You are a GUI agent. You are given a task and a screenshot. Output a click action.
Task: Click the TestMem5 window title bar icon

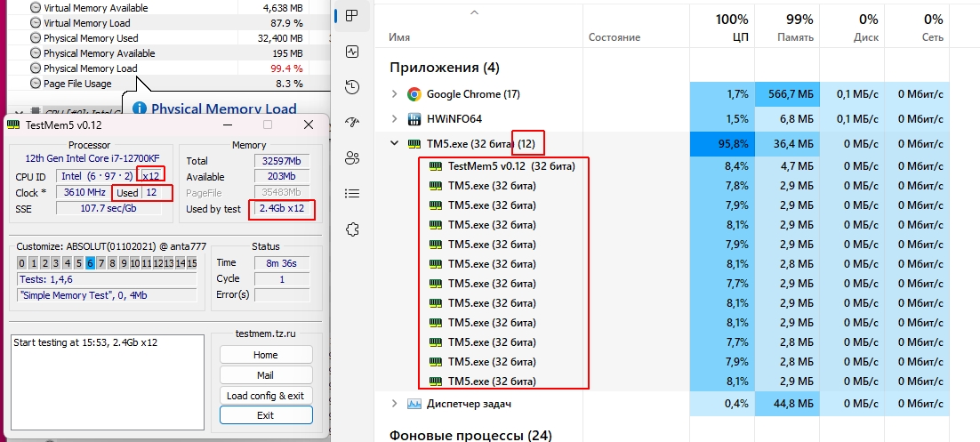13,125
